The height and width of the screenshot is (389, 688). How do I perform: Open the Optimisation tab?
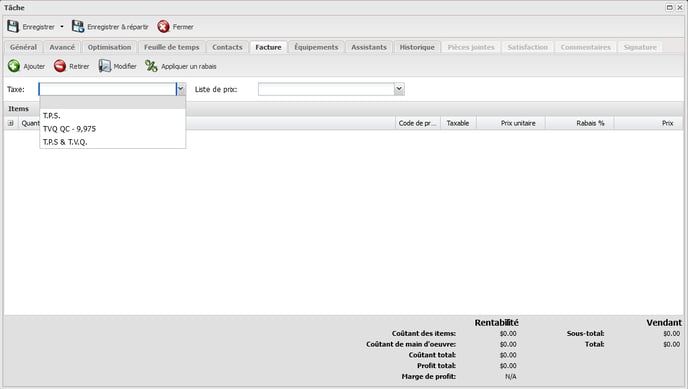click(x=109, y=47)
